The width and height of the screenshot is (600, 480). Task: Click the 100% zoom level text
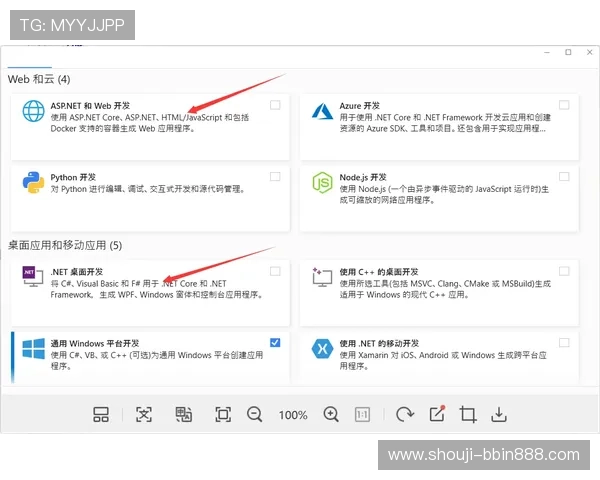[293, 415]
